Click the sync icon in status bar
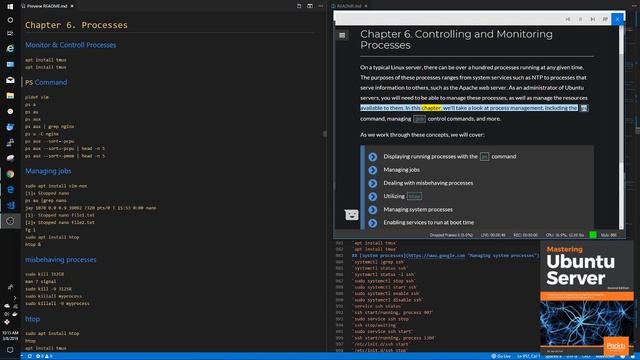Viewport: 640px width, 360px height. (30, 356)
